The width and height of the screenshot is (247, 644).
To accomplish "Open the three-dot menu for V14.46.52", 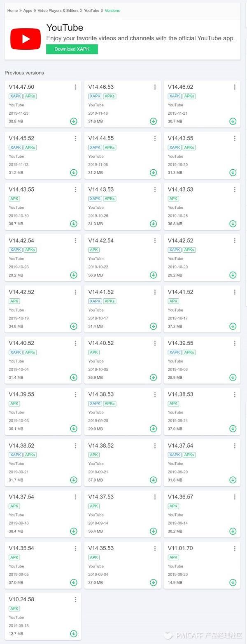I will click(235, 87).
